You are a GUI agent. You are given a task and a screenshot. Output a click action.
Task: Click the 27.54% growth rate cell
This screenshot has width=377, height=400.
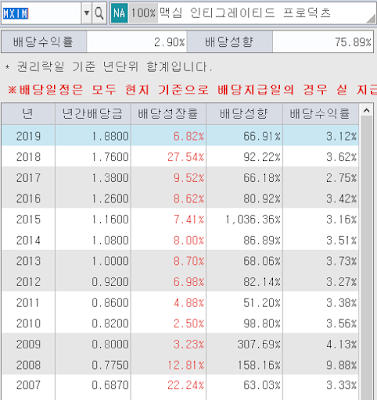click(x=168, y=157)
